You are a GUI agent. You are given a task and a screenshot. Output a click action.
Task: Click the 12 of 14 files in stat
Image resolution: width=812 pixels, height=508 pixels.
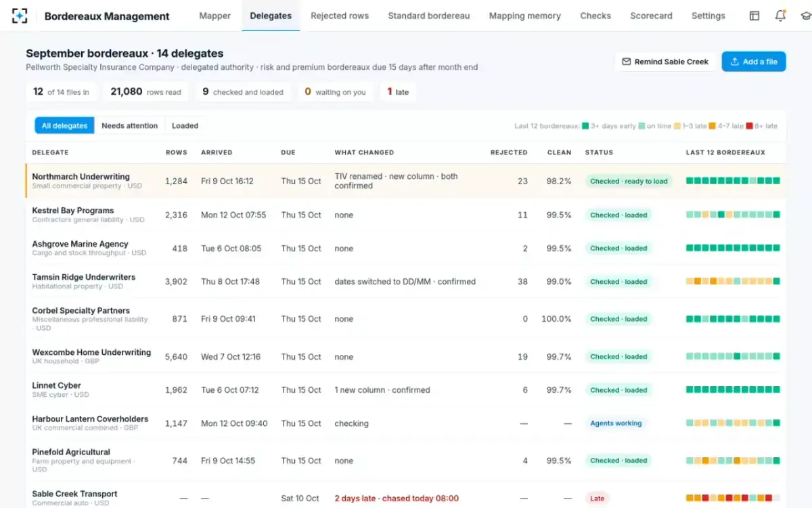point(62,92)
